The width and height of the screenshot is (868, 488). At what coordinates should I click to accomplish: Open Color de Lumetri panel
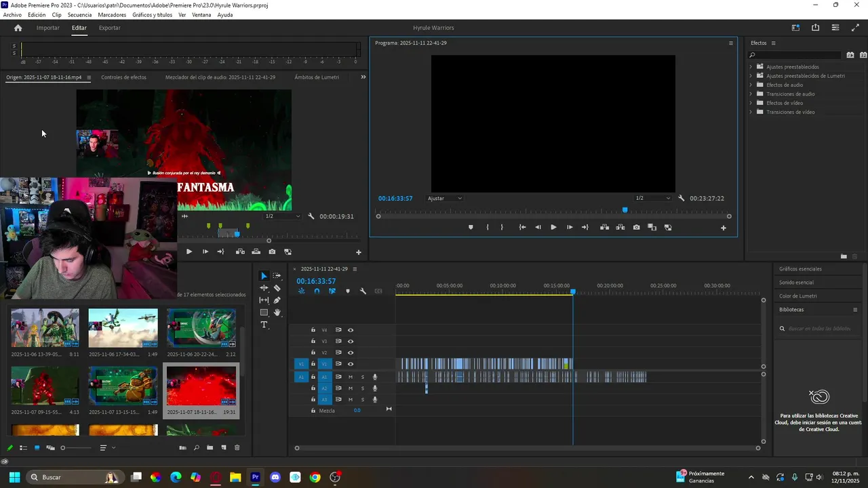click(x=797, y=296)
